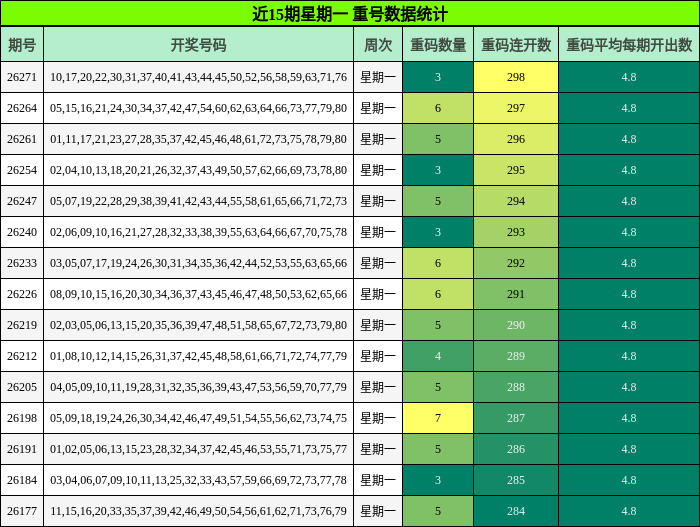Click the 295 consecutive count cell
The image size is (700, 527).
516,170
